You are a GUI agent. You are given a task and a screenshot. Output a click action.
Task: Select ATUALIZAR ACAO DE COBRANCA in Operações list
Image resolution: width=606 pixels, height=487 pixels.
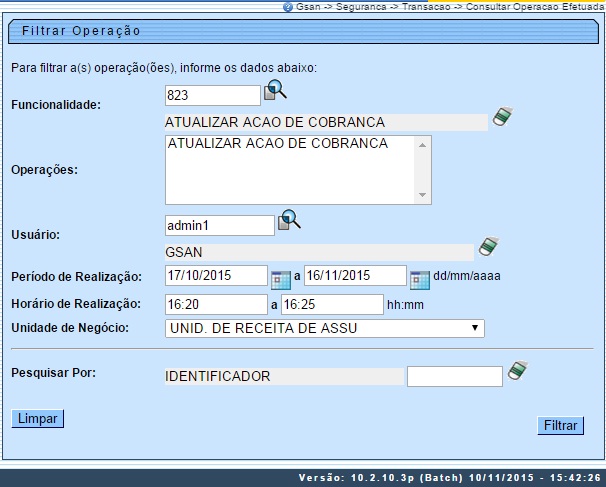[x=278, y=144]
